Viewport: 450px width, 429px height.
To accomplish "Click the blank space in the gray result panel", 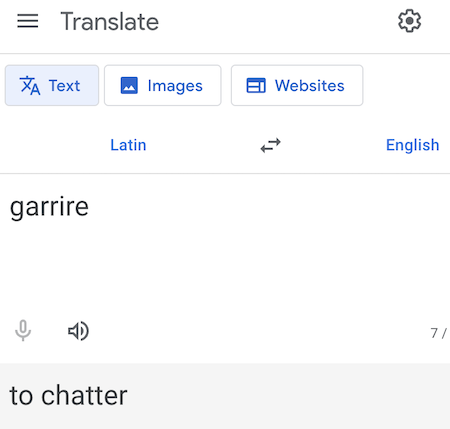I will click(287, 395).
